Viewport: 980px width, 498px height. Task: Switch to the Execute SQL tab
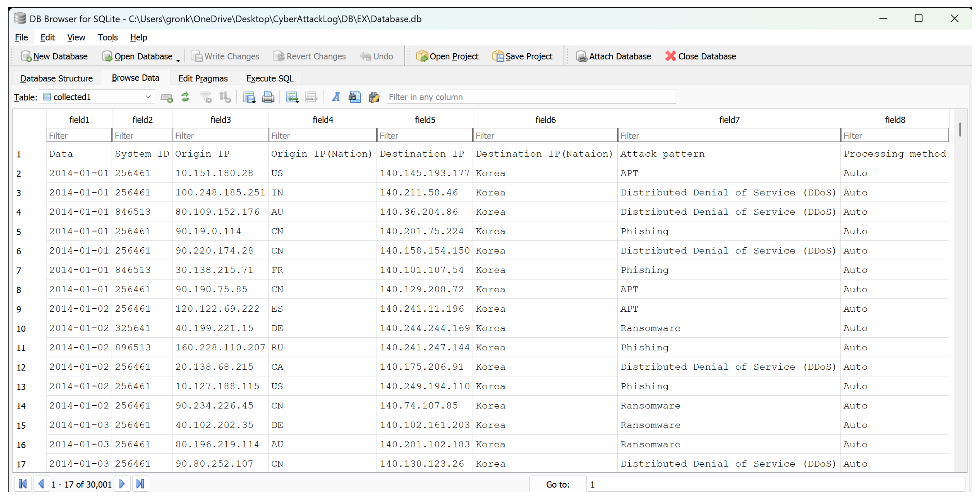coord(270,78)
